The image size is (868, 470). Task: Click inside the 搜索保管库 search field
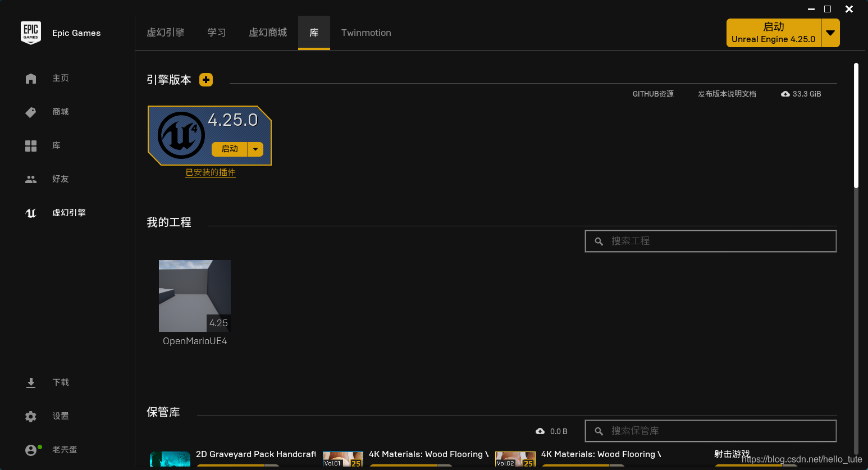point(711,431)
